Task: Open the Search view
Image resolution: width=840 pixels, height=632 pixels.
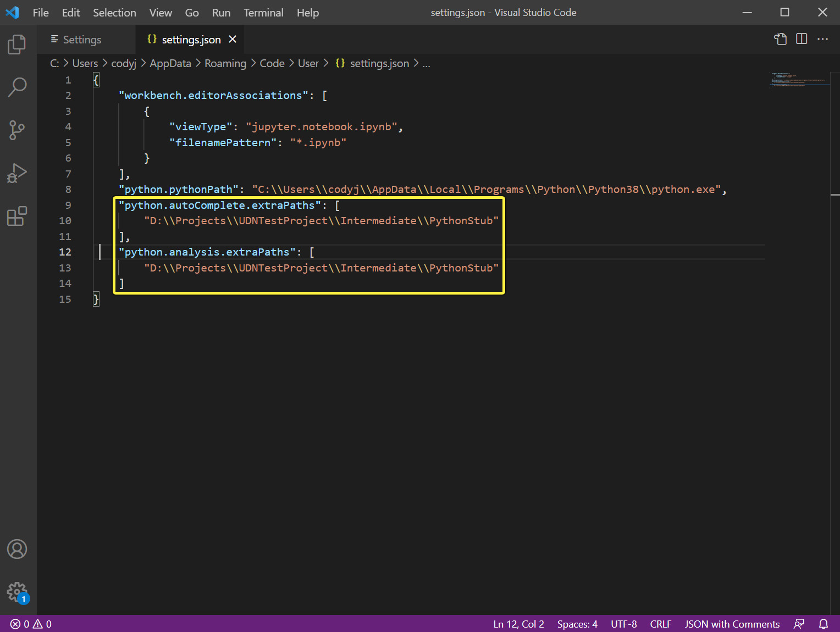Action: point(17,87)
